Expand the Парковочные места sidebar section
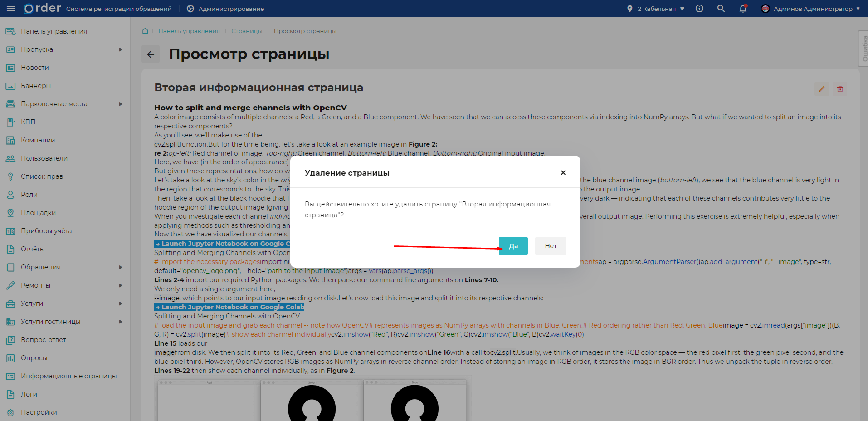 [x=120, y=103]
